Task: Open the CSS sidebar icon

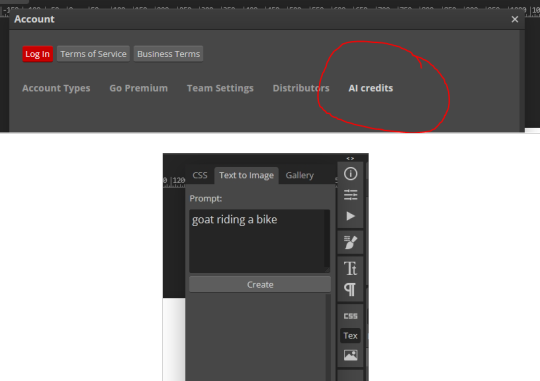Action: tap(351, 316)
